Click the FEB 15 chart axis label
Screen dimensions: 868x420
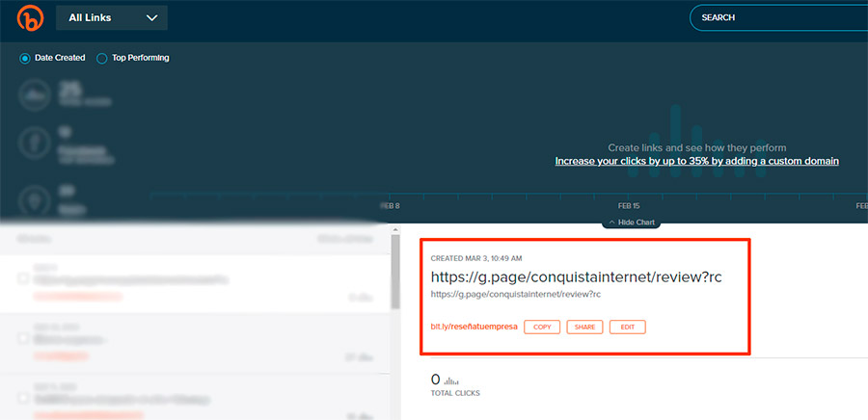(x=628, y=205)
